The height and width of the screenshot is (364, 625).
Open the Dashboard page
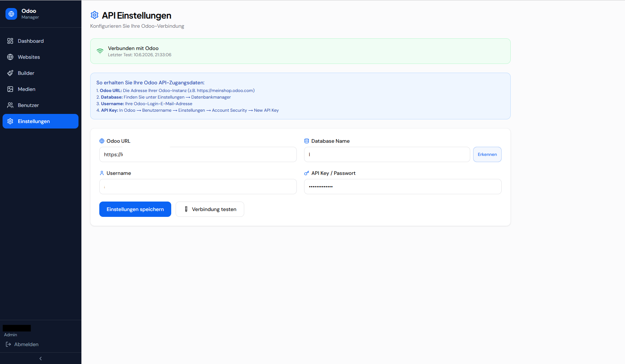[x=41, y=41]
